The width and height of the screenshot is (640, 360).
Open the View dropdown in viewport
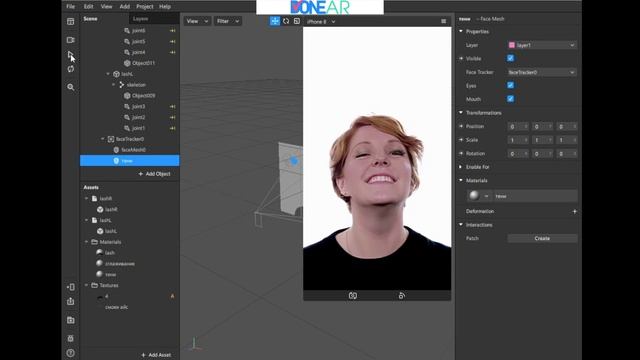[197, 21]
